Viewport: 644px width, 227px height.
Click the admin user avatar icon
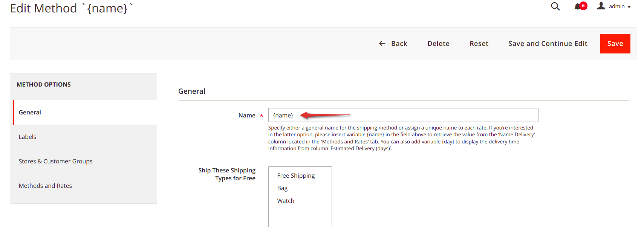(601, 6)
